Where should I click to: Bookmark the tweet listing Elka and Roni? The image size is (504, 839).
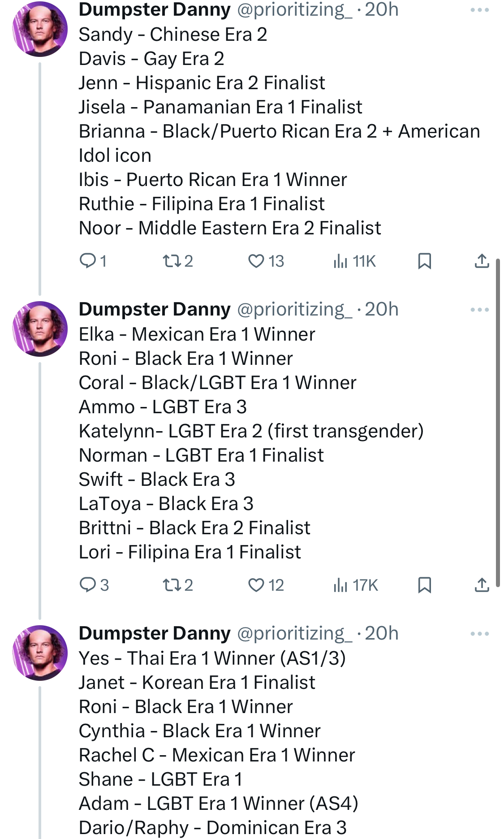pos(424,585)
